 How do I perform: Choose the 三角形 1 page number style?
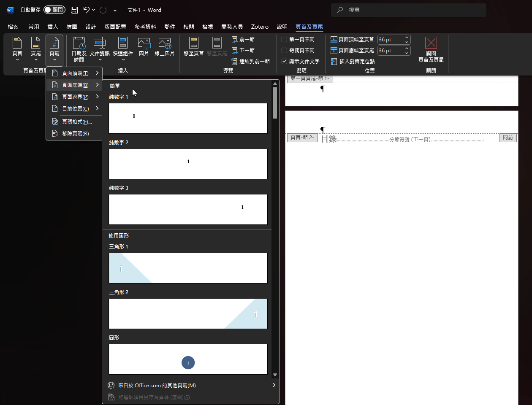[188, 268]
